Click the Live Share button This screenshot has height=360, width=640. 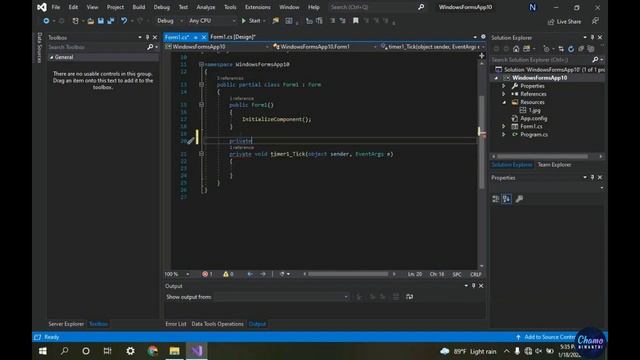[x=564, y=22]
